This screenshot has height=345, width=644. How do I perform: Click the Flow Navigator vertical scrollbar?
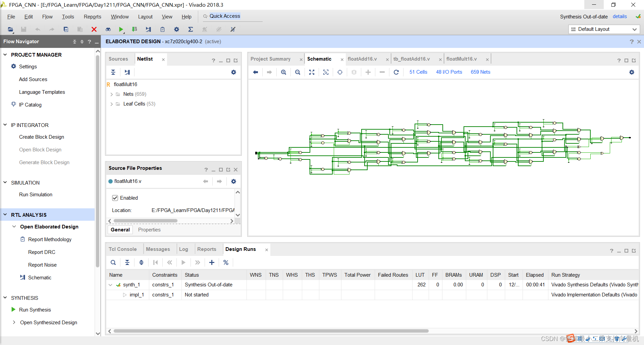(x=98, y=161)
